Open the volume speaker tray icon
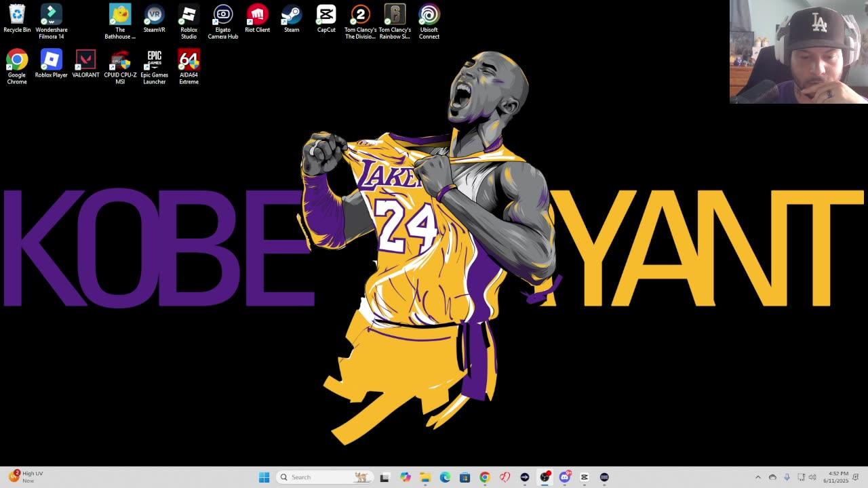This screenshot has width=868, height=488. [812, 477]
